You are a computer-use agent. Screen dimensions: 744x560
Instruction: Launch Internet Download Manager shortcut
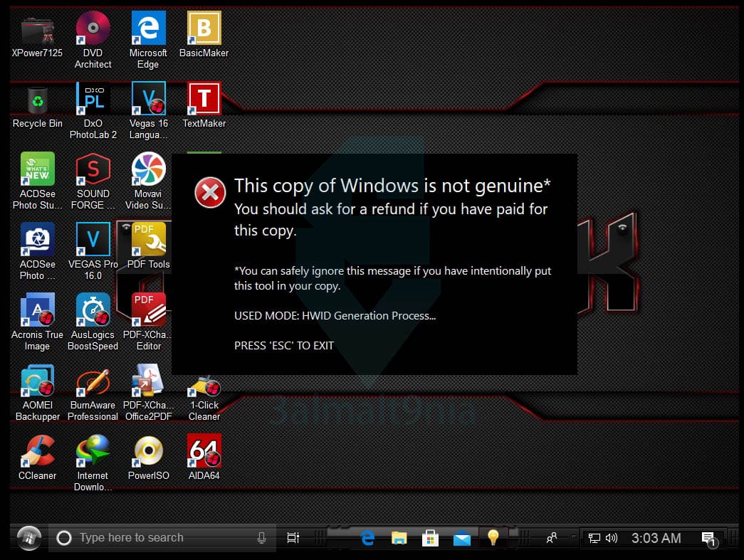pyautogui.click(x=93, y=450)
